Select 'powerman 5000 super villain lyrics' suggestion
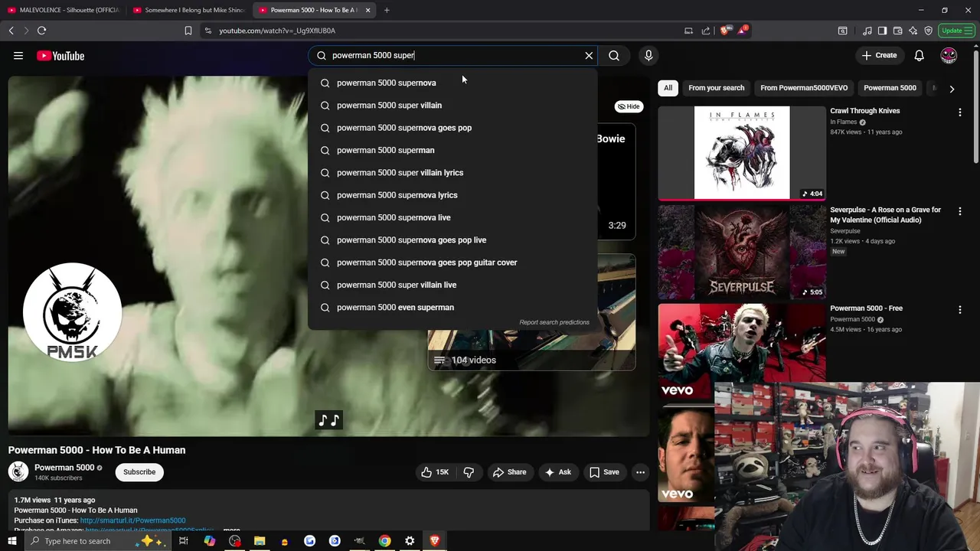The image size is (980, 551). click(x=452, y=172)
